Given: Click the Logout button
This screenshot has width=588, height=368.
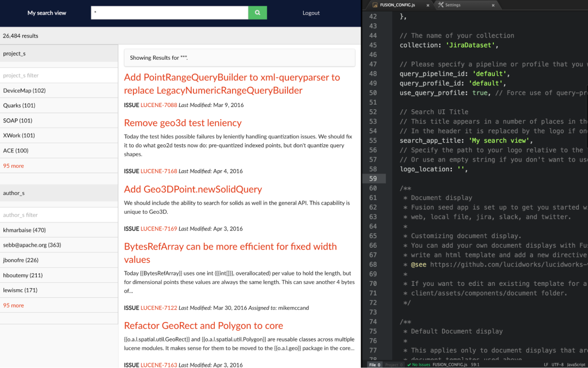Looking at the screenshot, I should (x=311, y=12).
